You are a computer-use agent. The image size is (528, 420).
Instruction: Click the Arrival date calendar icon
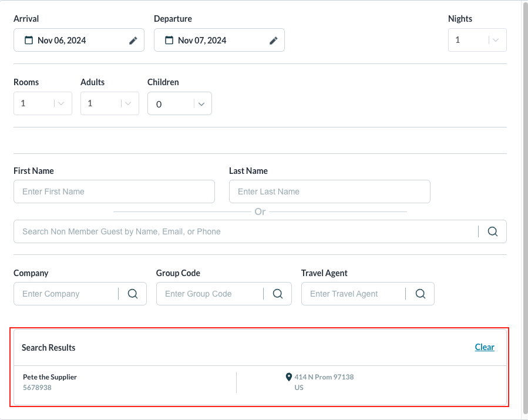click(x=29, y=41)
